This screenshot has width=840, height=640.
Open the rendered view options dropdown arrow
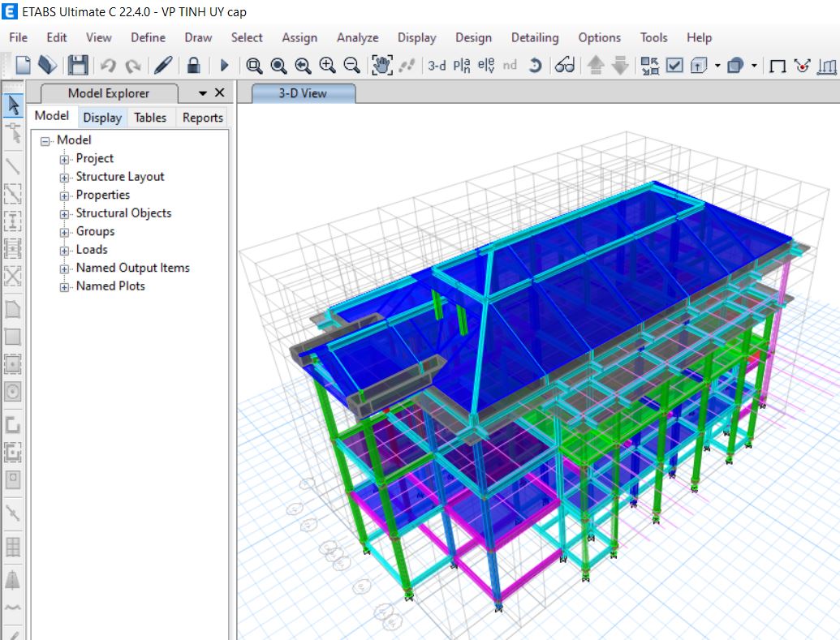pos(717,66)
